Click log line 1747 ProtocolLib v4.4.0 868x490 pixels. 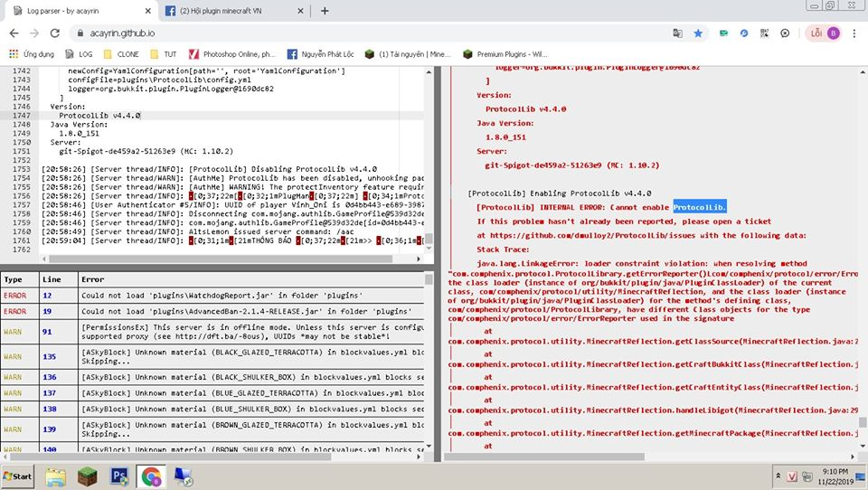[99, 116]
